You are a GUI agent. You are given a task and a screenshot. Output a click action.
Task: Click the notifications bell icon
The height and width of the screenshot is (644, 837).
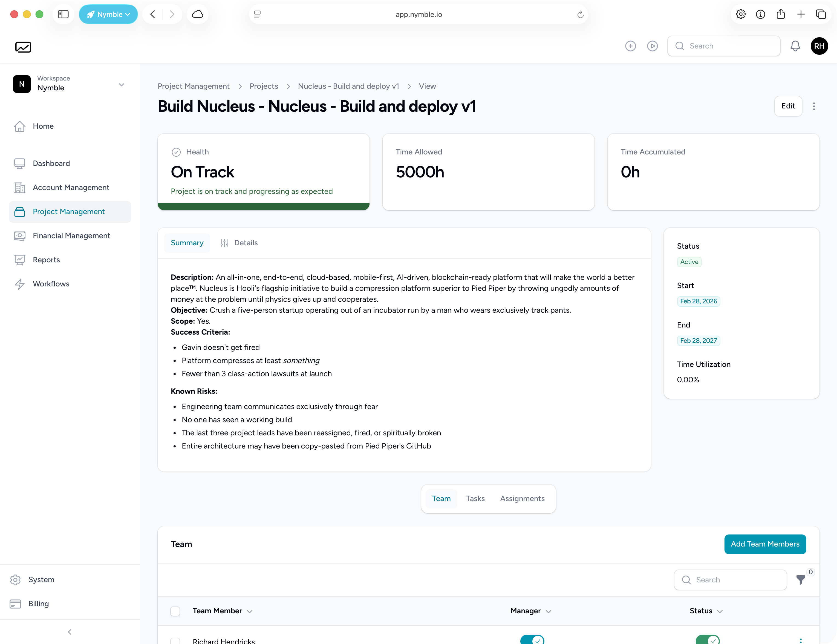(795, 46)
